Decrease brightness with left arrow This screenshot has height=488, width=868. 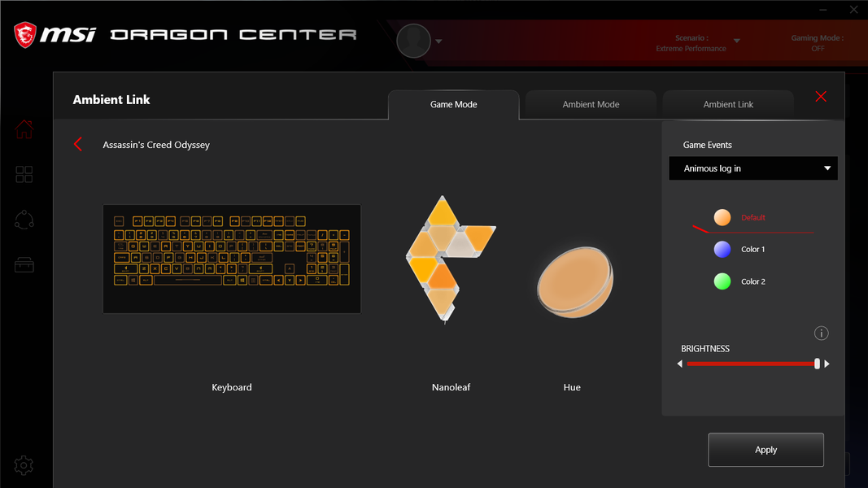pos(680,364)
